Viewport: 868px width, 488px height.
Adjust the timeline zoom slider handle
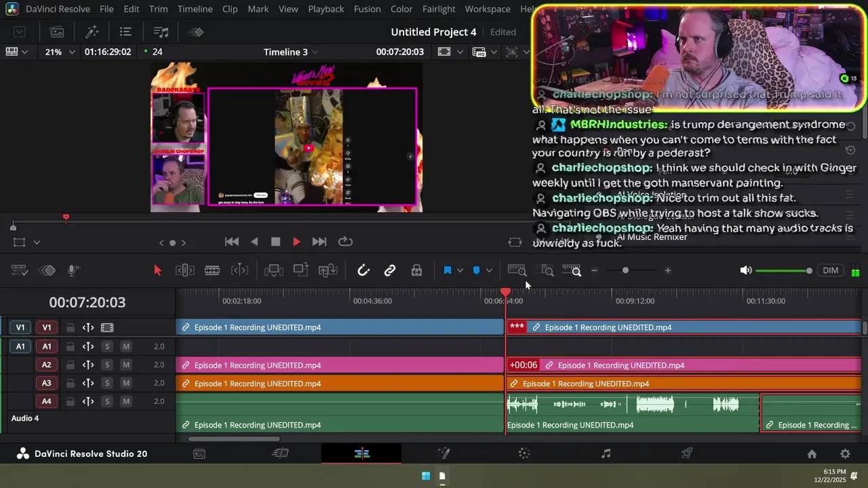click(625, 270)
